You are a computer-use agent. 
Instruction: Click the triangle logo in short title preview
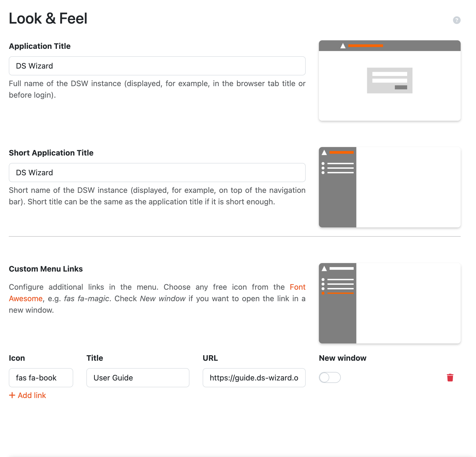[324, 153]
